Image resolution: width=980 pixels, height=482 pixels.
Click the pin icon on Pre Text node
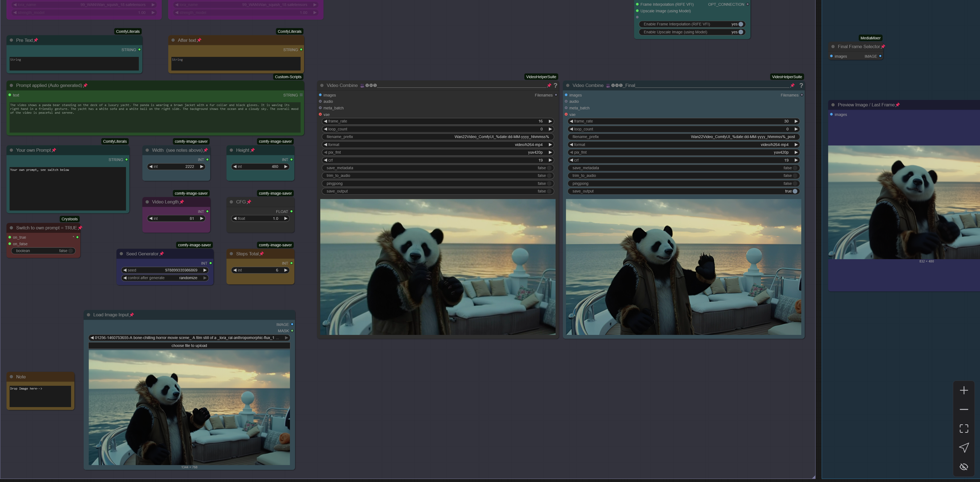pos(36,40)
